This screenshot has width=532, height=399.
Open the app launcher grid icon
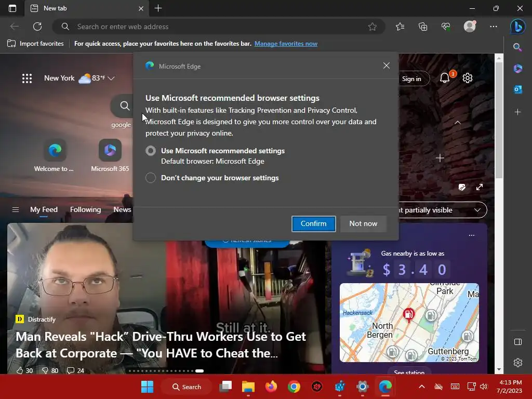pyautogui.click(x=27, y=78)
